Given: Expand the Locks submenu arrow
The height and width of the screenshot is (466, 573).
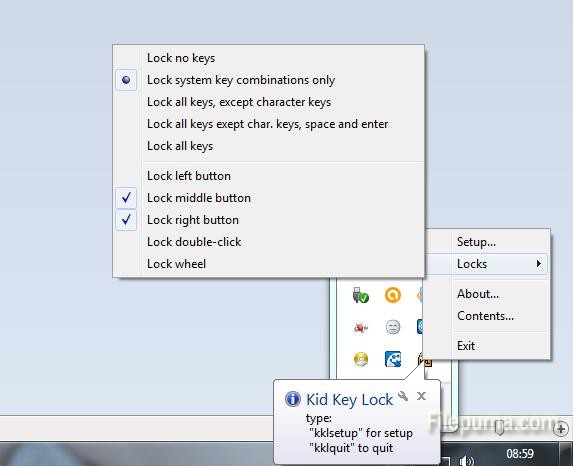Looking at the screenshot, I should (539, 264).
